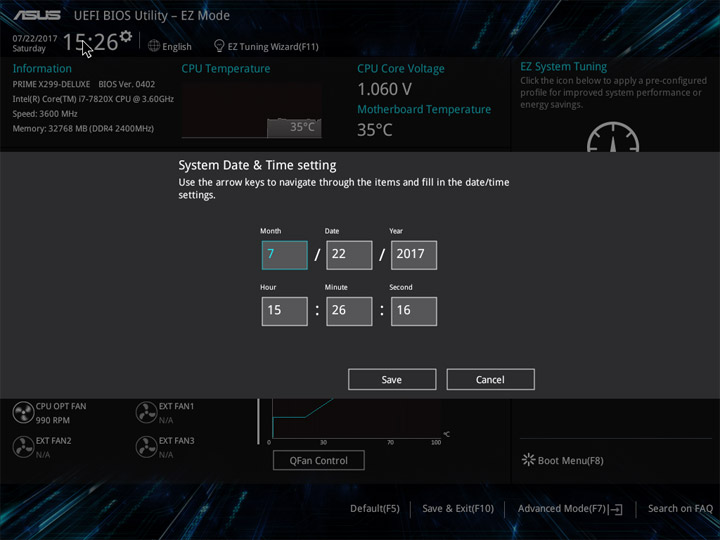This screenshot has width=720, height=540.
Task: Click the gear icon beside the clock
Action: click(125, 36)
